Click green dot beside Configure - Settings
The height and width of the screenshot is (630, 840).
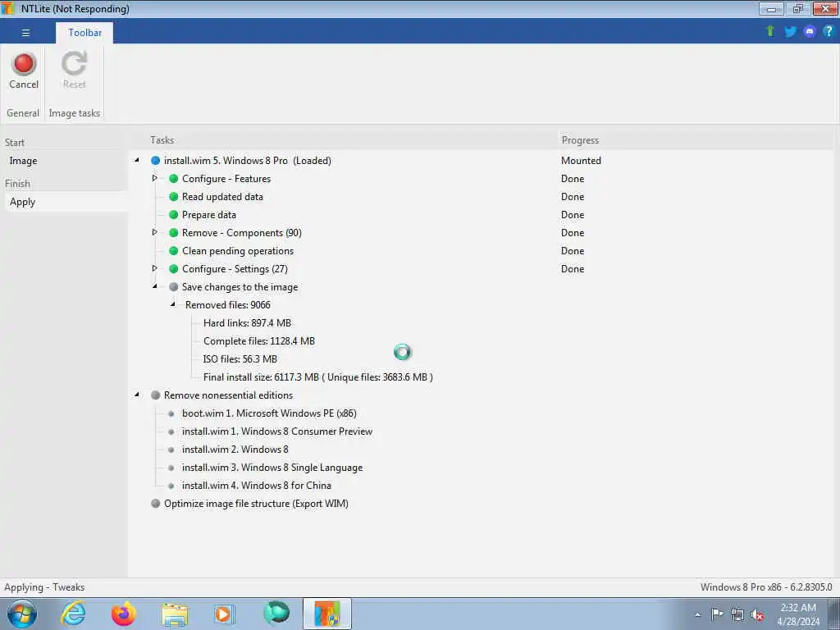(x=174, y=269)
